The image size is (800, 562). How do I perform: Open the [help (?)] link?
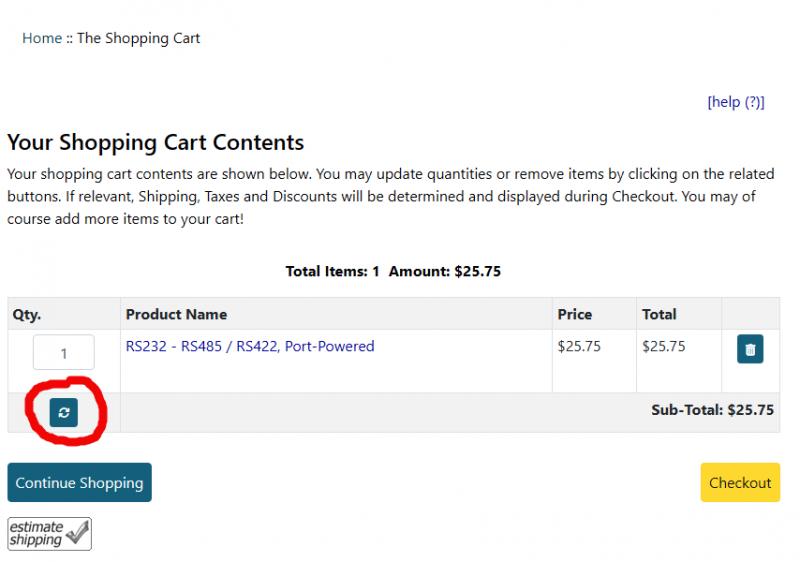[x=736, y=102]
